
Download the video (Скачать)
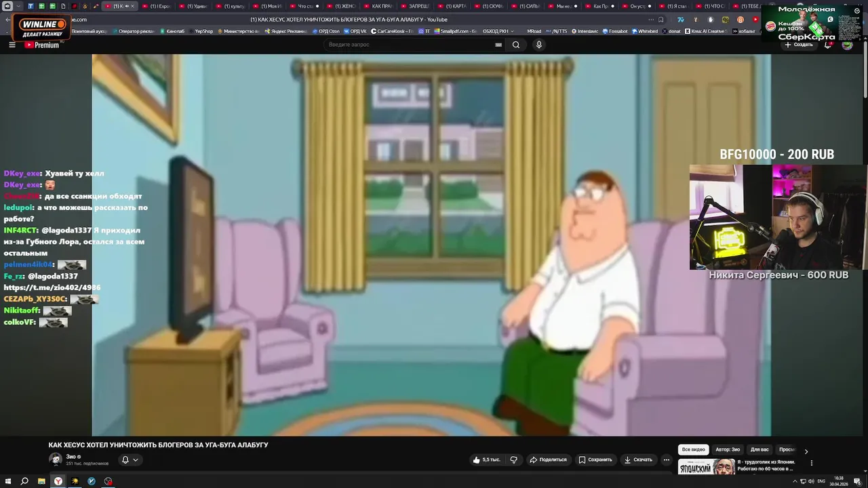click(x=638, y=460)
